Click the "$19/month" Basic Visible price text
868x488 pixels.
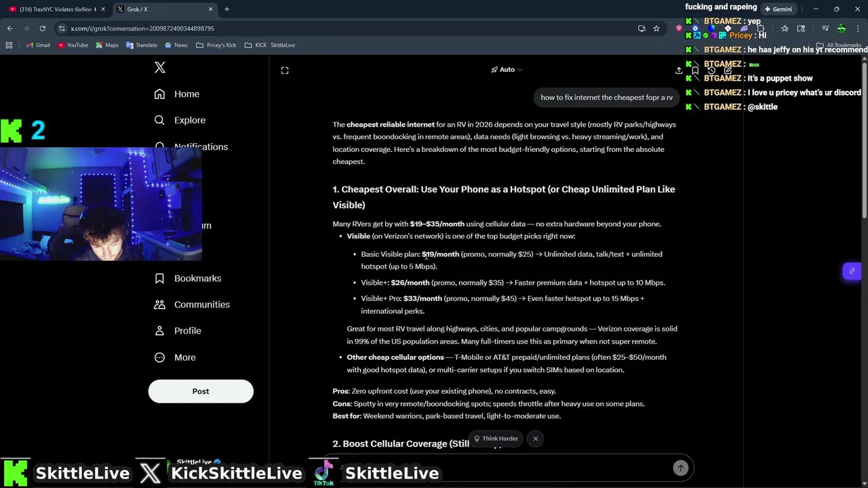point(440,254)
